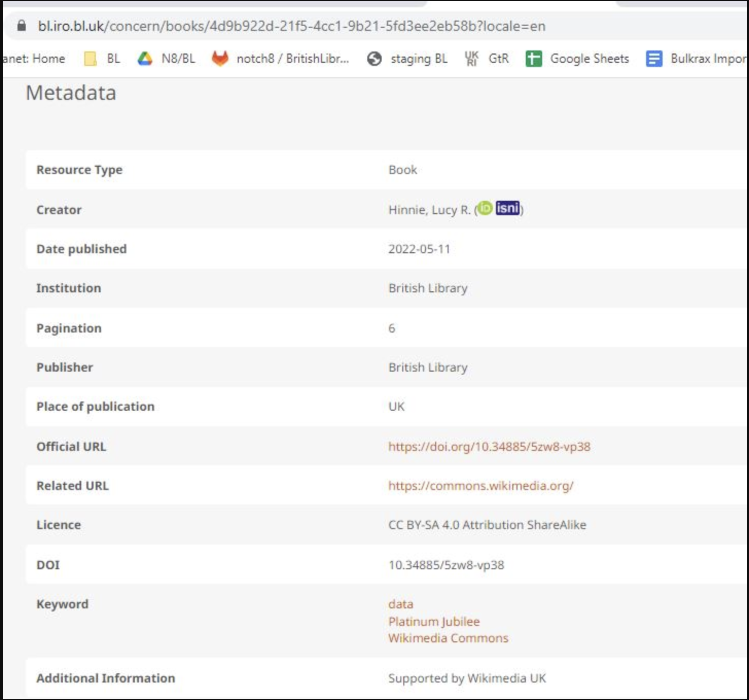Click the Pagination value 6
Viewport: 749px width, 700px height.
click(392, 328)
